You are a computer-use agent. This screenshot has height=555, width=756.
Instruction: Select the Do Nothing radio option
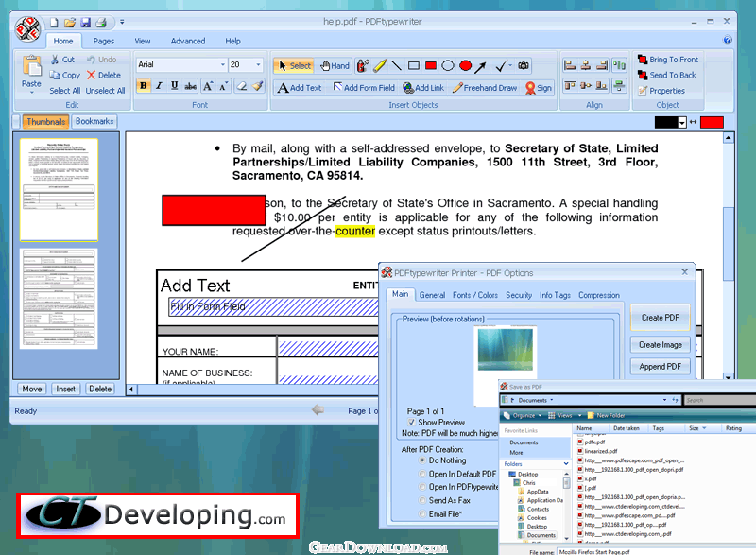click(422, 460)
